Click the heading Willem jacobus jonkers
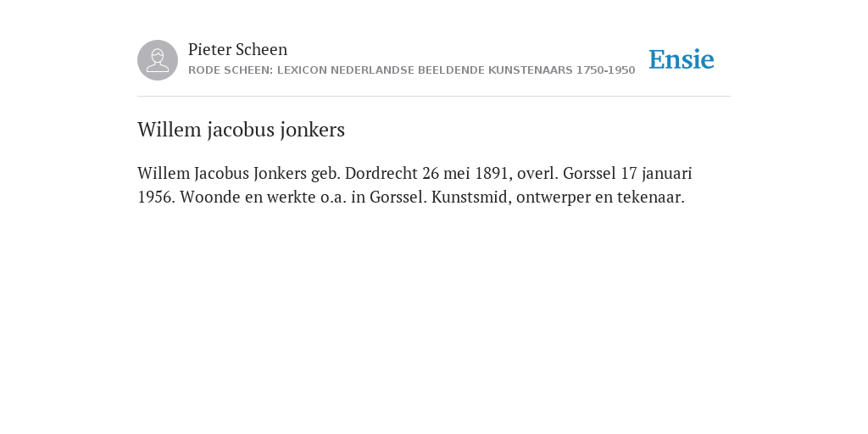This screenshot has height=434, width=868. 241,130
